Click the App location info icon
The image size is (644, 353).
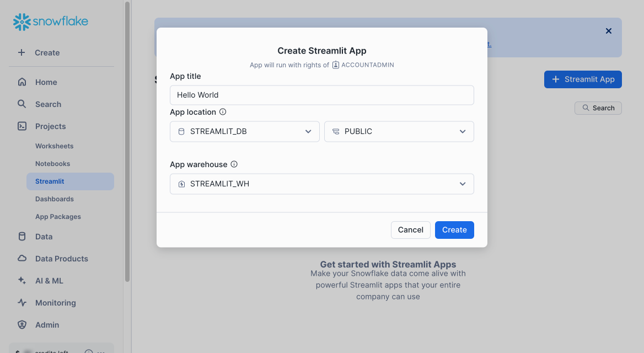(x=223, y=111)
